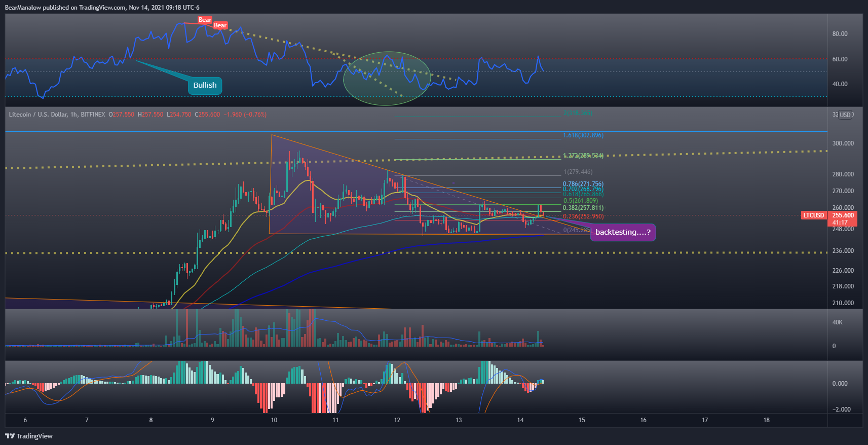Click the 236.000 price axis label
This screenshot has height=445, width=868.
tap(843, 251)
